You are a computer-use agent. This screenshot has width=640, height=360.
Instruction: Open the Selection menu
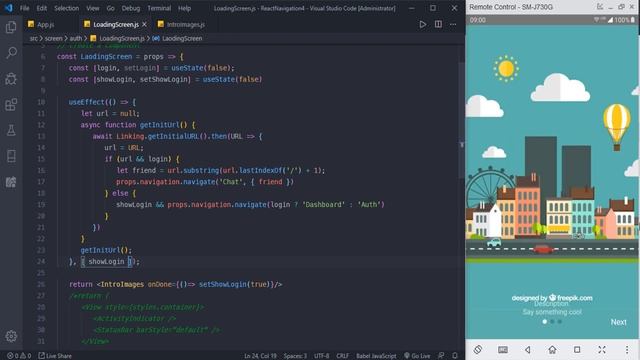click(67, 8)
